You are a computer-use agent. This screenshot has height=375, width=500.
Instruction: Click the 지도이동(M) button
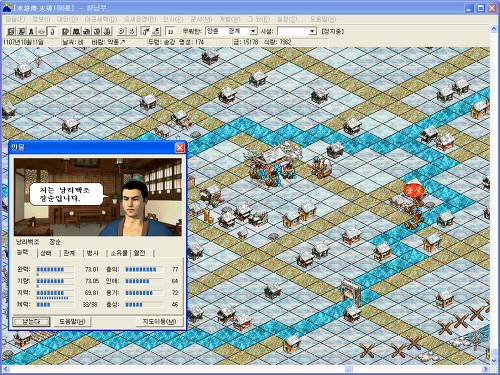click(x=159, y=322)
